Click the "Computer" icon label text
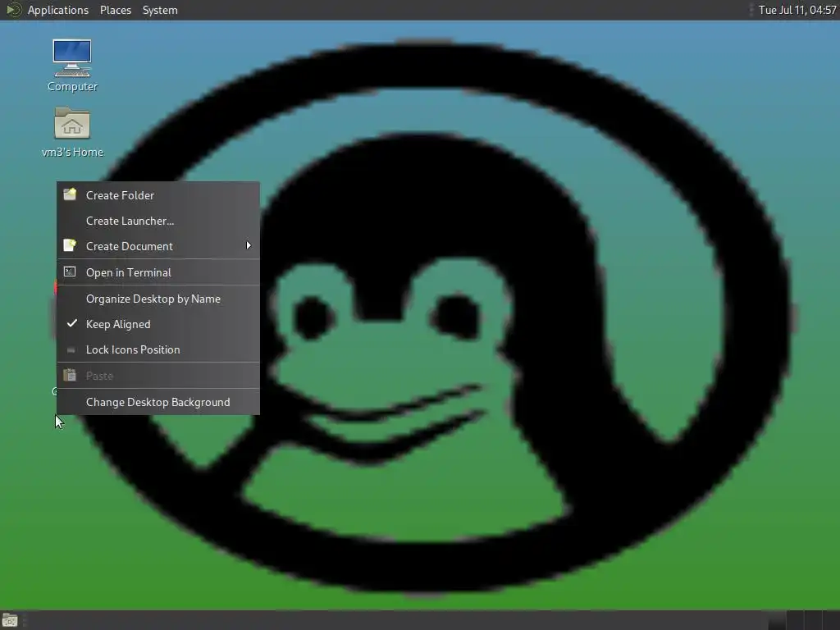 point(72,86)
